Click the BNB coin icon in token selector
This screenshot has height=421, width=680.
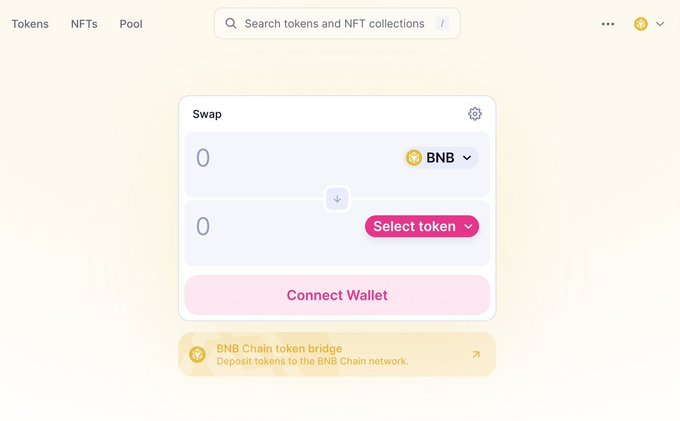pos(414,157)
